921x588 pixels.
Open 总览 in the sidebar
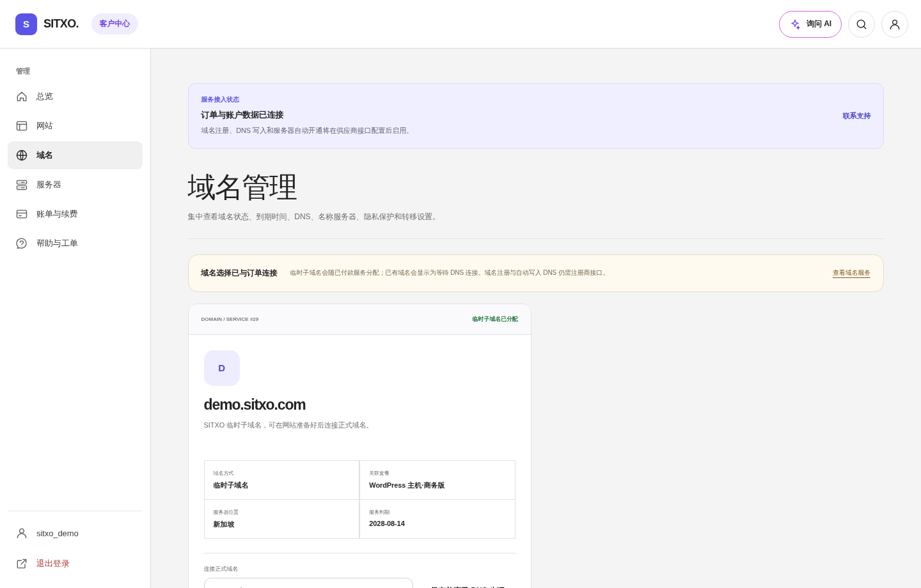pos(75,97)
